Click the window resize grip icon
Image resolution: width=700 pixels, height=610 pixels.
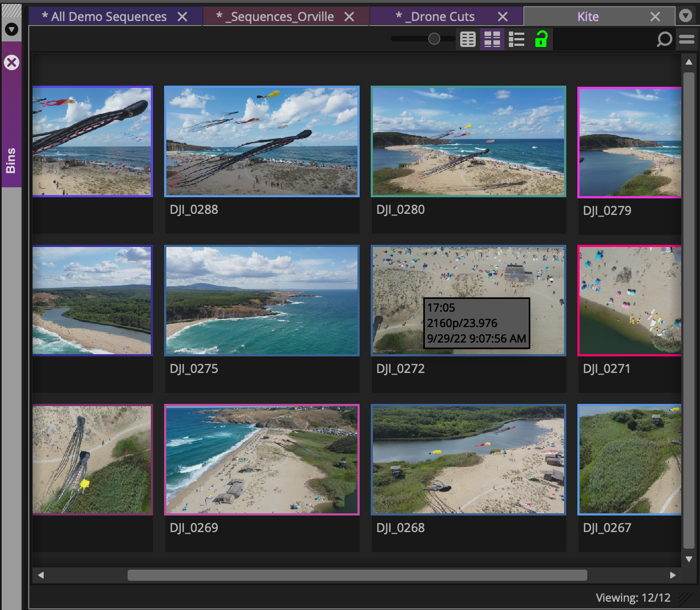(685, 598)
